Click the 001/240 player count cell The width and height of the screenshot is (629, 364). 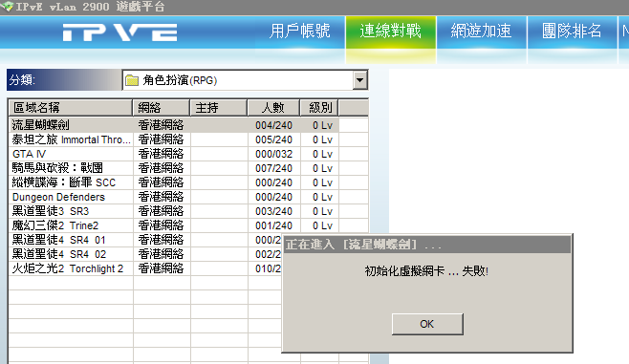coord(274,225)
